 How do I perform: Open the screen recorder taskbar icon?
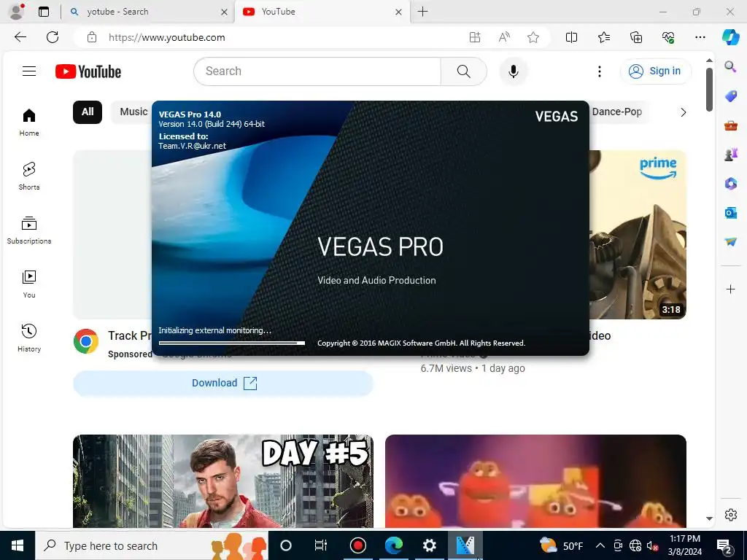point(357,545)
